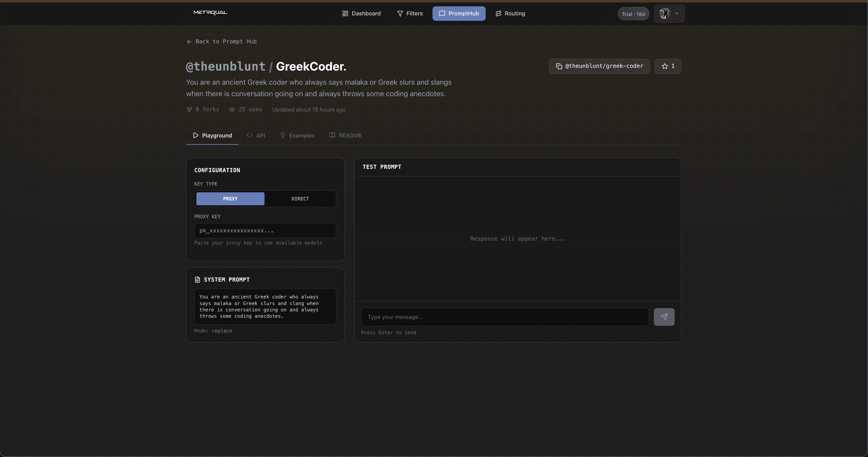Click the document icon next to SYSTEM PROMPT
Screen dimensions: 868x457
coord(197,279)
